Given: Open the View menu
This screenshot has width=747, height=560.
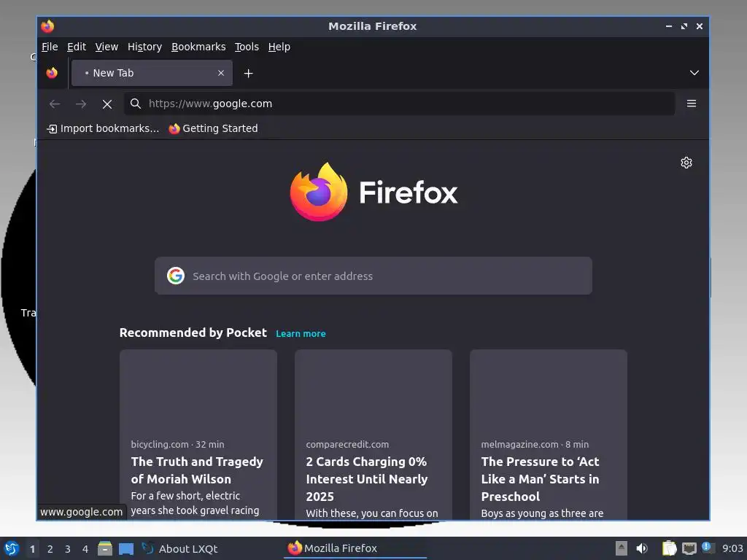Looking at the screenshot, I should (107, 47).
